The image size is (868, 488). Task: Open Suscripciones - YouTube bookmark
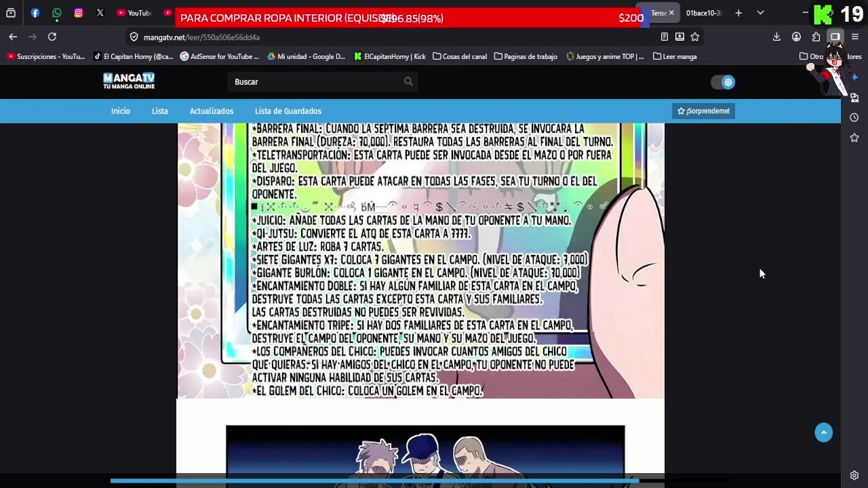(x=46, y=57)
